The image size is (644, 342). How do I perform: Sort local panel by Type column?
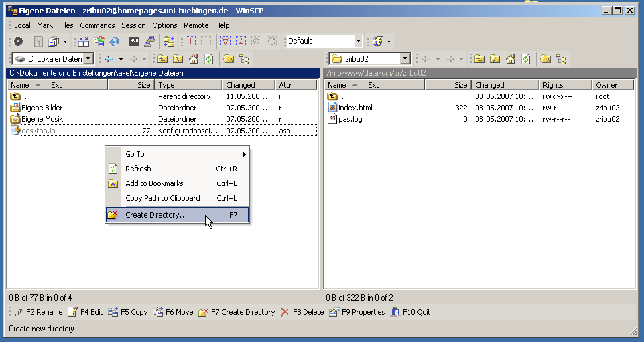tap(188, 85)
